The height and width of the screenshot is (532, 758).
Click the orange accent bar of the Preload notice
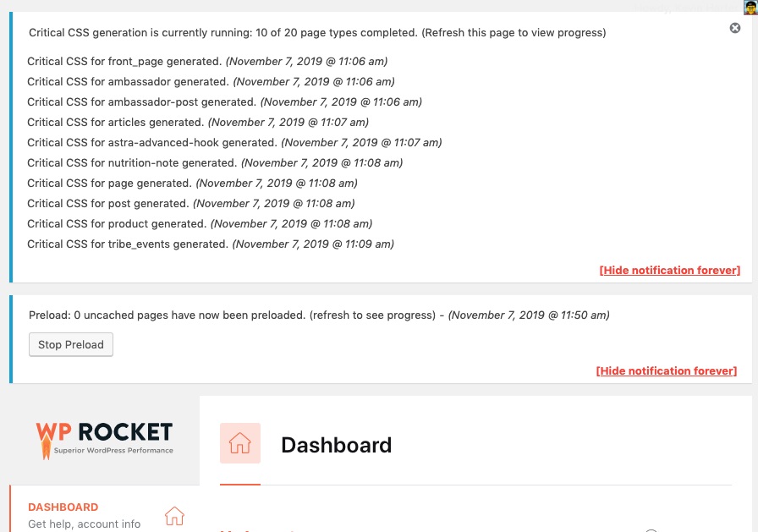click(10, 338)
